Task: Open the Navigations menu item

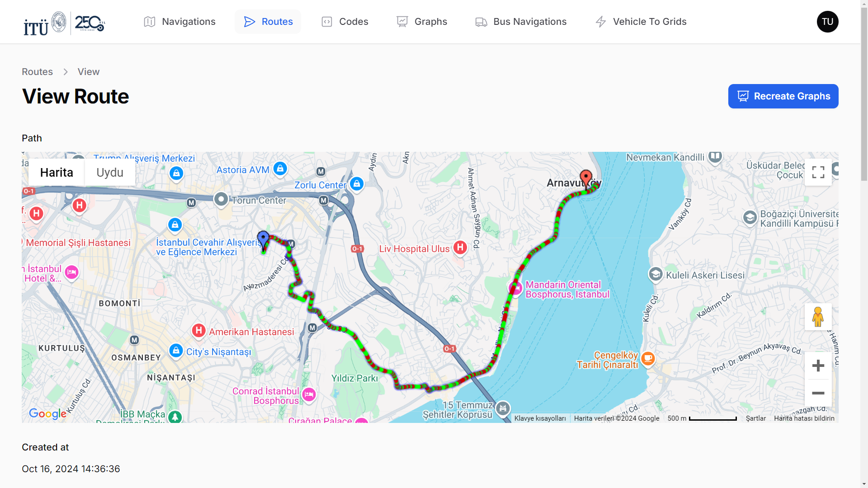Action: tap(179, 22)
